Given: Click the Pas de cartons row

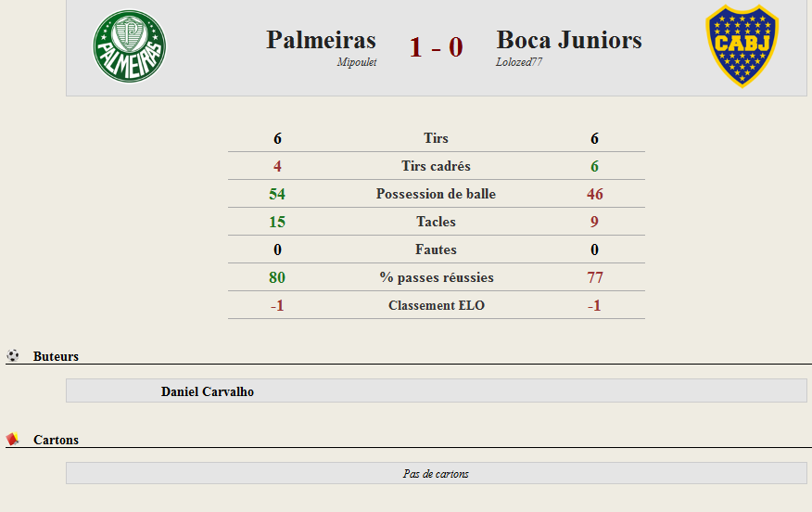Looking at the screenshot, I should [436, 473].
